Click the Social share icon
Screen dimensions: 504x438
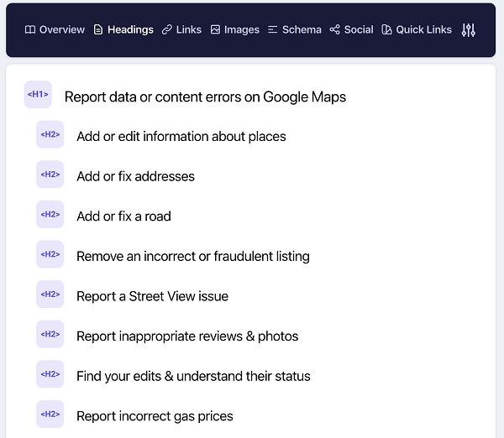click(334, 30)
